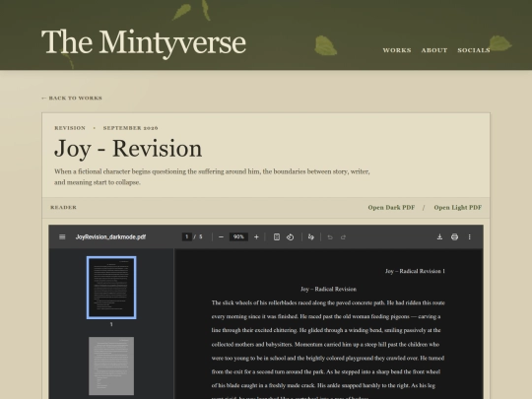The width and height of the screenshot is (532, 399).
Task: Open Dark PDF link
Action: (391, 207)
